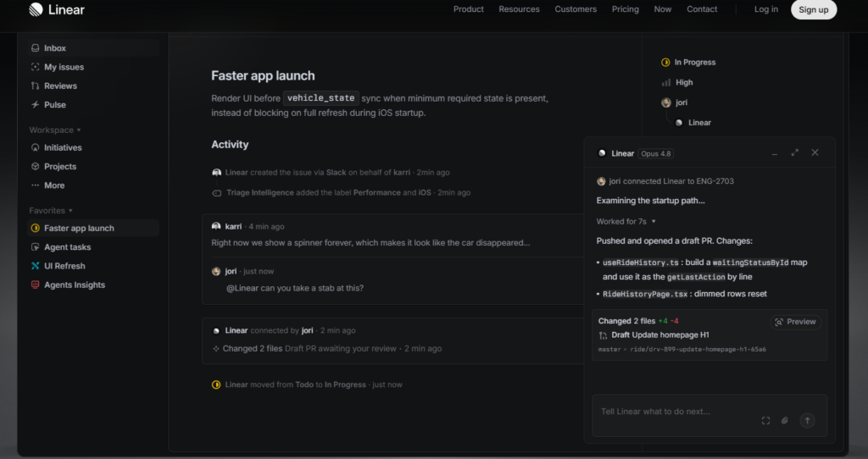Open the Pricing menu item
Viewport: 868px width, 459px height.
pos(625,9)
